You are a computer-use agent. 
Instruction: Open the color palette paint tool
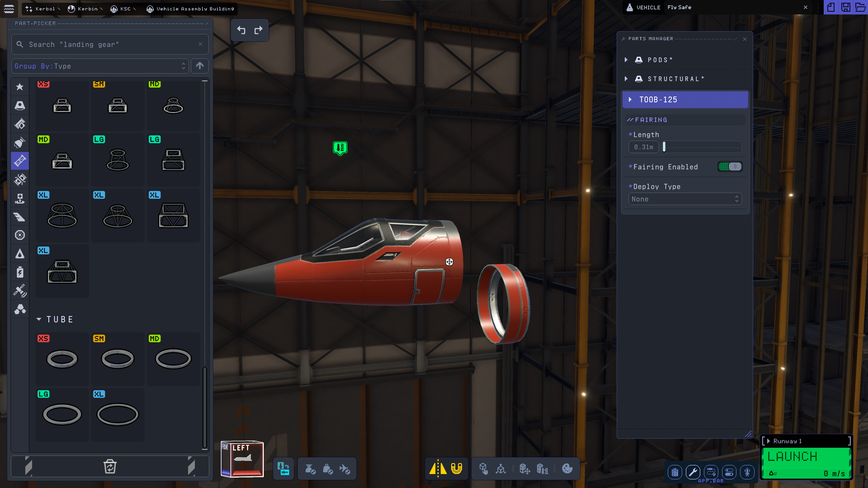click(567, 469)
